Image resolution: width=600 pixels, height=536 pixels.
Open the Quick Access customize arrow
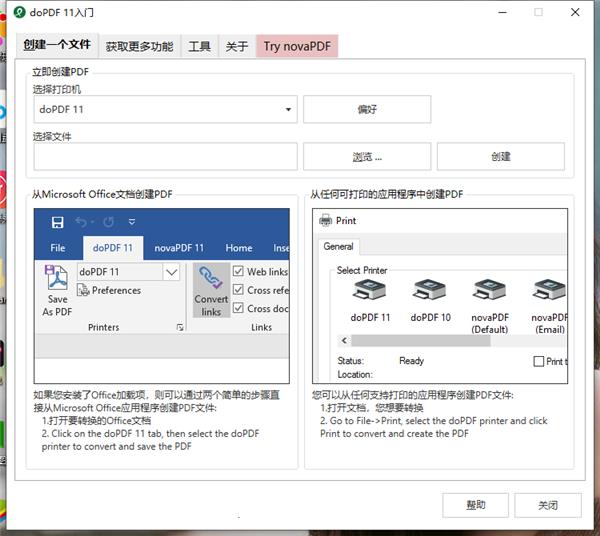point(132,222)
